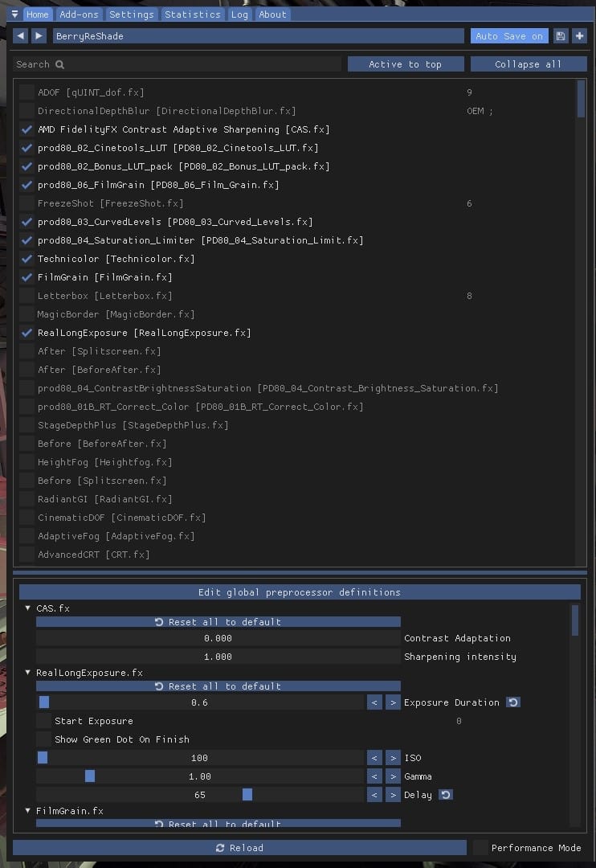This screenshot has width=596, height=868.
Task: Decrease Gamma with the left arrow button
Action: coord(374,776)
